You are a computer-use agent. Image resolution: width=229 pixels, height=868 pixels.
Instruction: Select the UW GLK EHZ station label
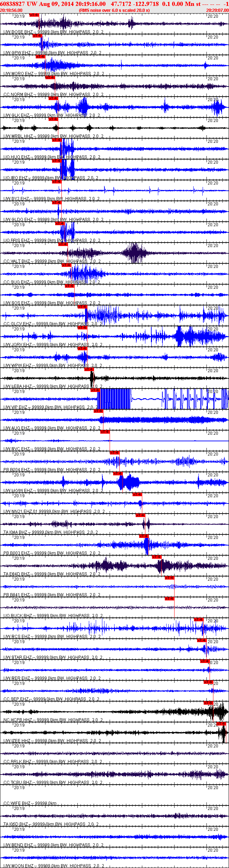(x=17, y=115)
